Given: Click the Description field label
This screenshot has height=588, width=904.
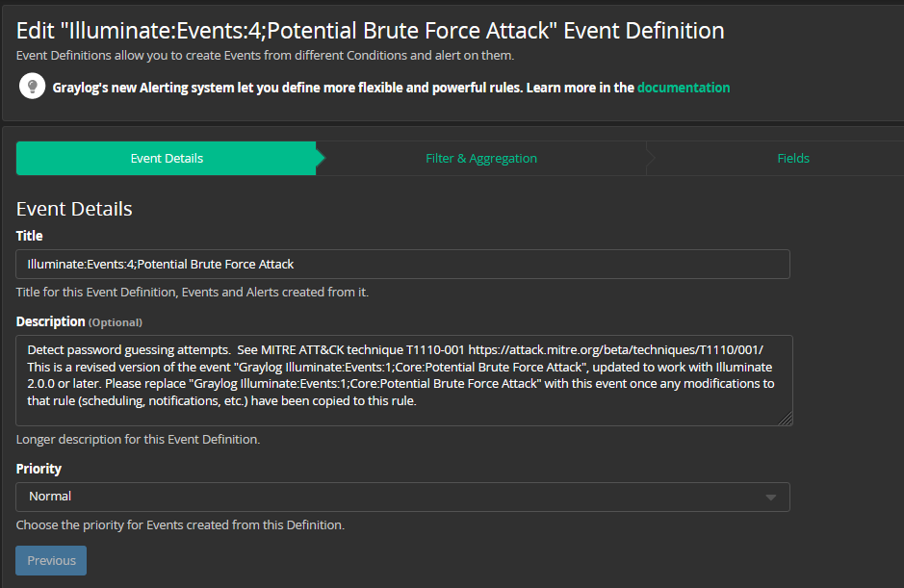Looking at the screenshot, I should point(50,321).
